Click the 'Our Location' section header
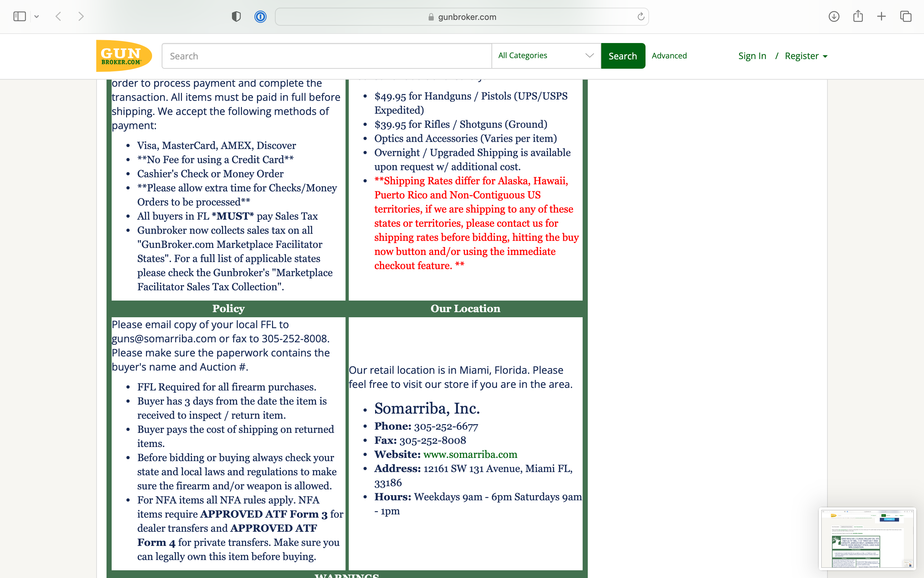The width and height of the screenshot is (924, 578). tap(466, 309)
